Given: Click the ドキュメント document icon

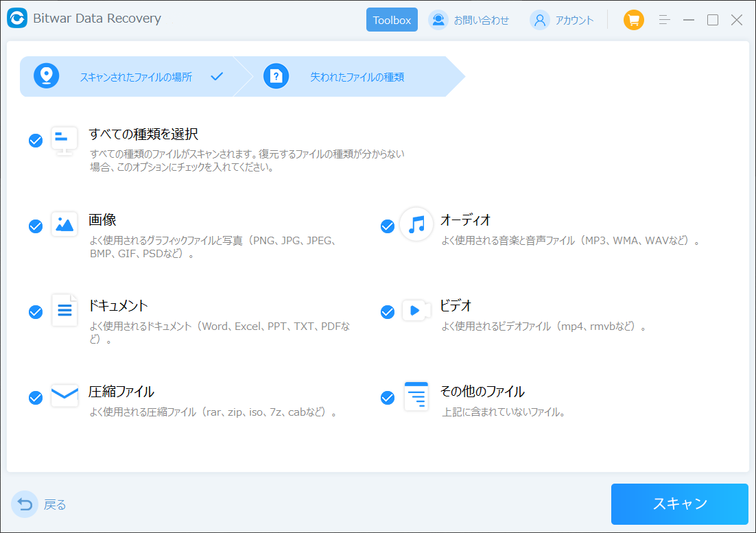Looking at the screenshot, I should point(64,311).
